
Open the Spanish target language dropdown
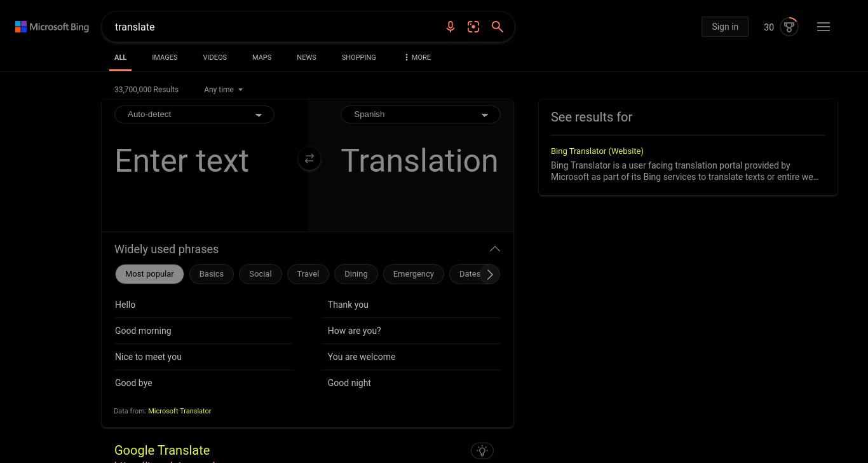click(x=421, y=114)
